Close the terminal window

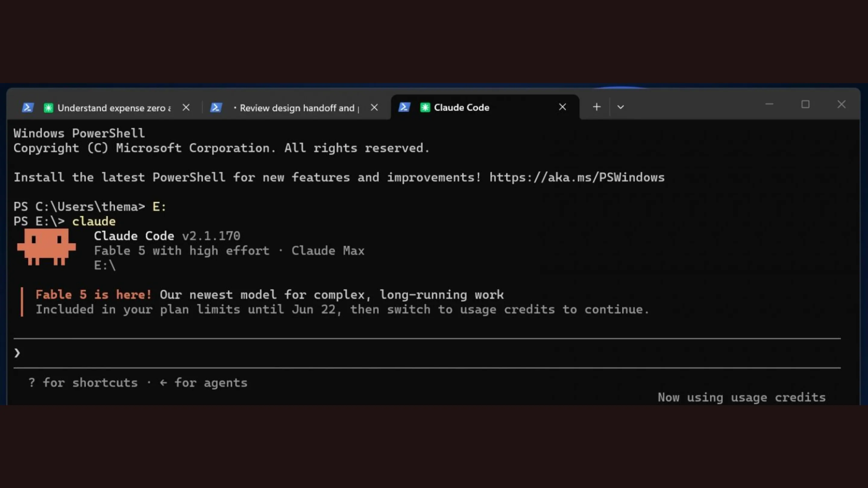841,105
